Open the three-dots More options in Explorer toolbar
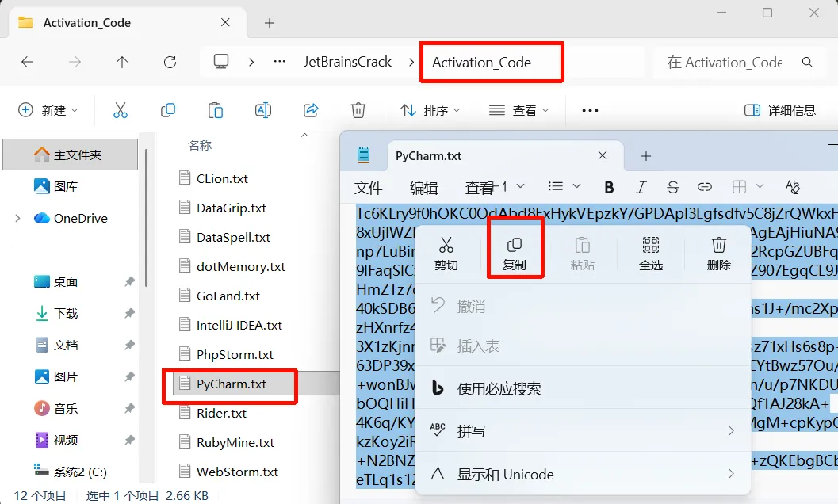838x504 pixels. coord(590,111)
